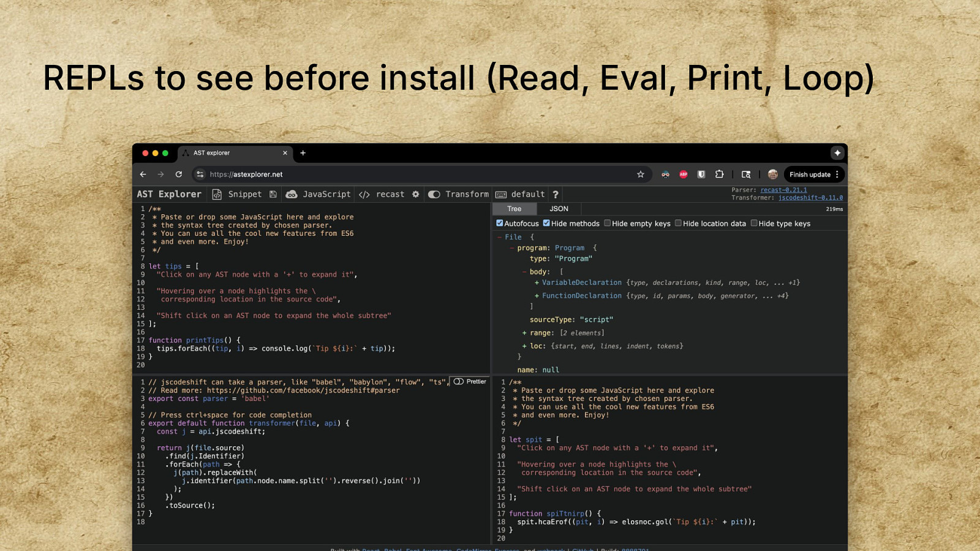Select the Tree tab
The image size is (980, 551).
[x=514, y=209]
